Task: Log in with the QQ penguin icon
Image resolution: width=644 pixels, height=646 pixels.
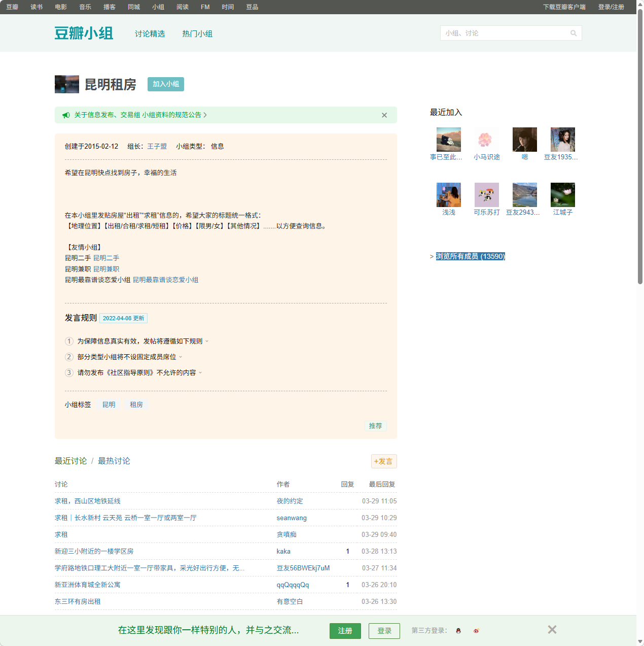Action: click(x=458, y=631)
